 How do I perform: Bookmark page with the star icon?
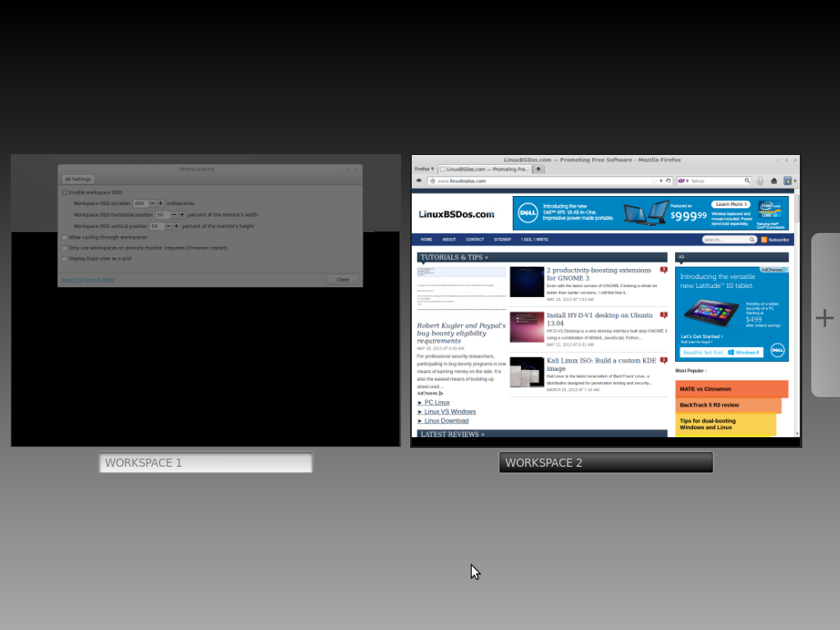[654, 180]
